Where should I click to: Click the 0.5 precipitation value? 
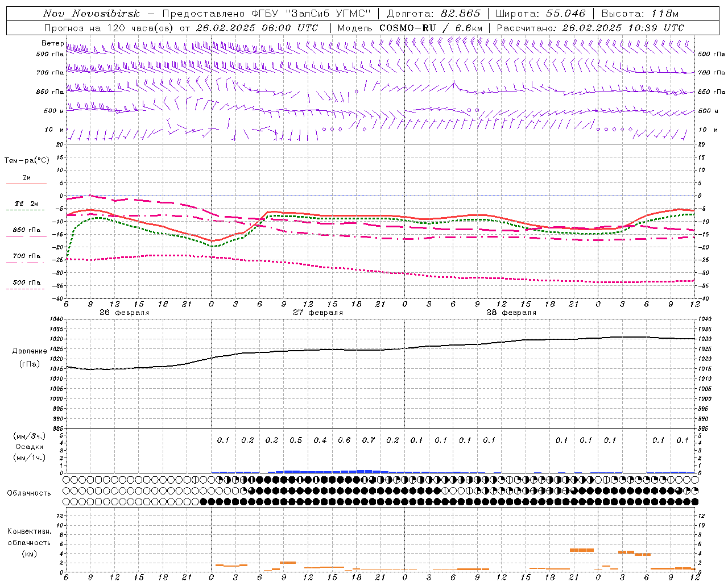tap(296, 440)
